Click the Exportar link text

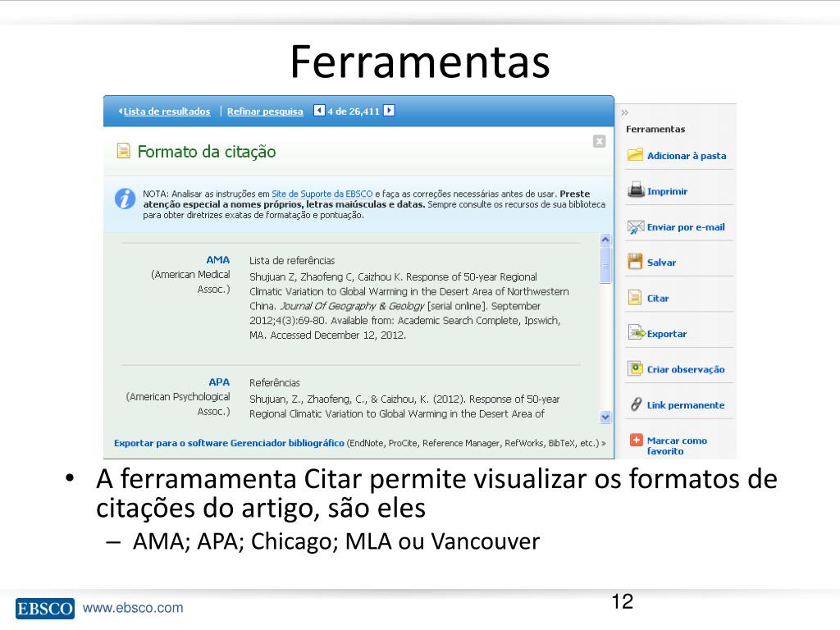tap(666, 334)
